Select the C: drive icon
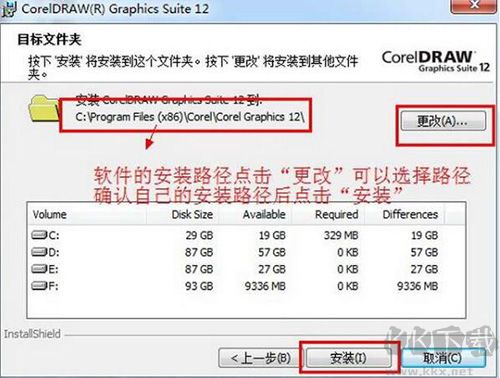The width and height of the screenshot is (500, 378). [x=39, y=235]
